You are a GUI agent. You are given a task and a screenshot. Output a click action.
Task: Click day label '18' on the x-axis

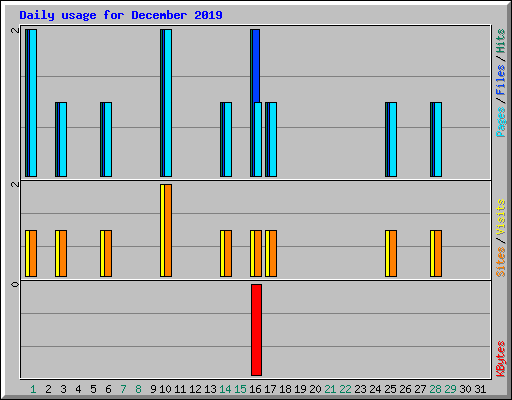pyautogui.click(x=285, y=389)
